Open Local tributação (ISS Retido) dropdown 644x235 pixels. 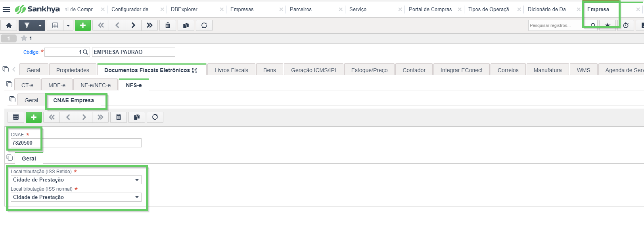point(76,180)
